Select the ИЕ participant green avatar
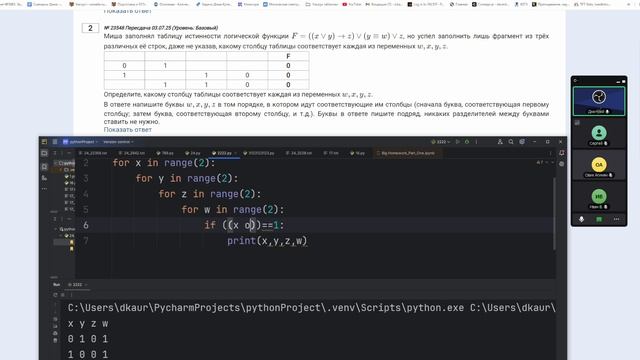Image resolution: width=640 pixels, height=360 pixels. pyautogui.click(x=599, y=196)
